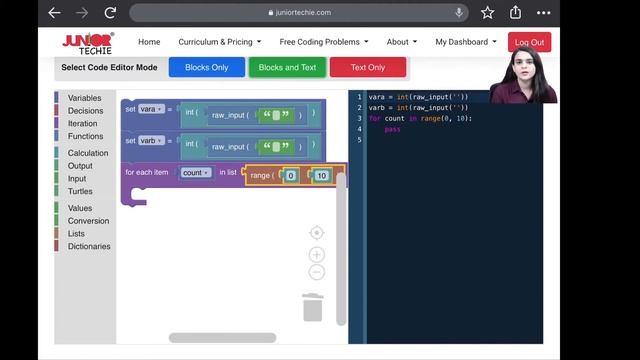Click the empty string field in varb block
This screenshot has width=640, height=360.
coord(276,147)
